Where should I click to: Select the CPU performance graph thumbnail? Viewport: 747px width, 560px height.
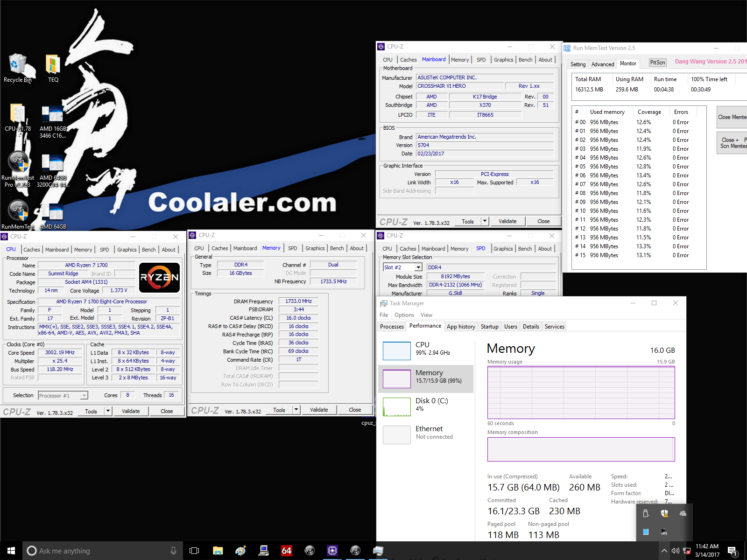(x=396, y=350)
